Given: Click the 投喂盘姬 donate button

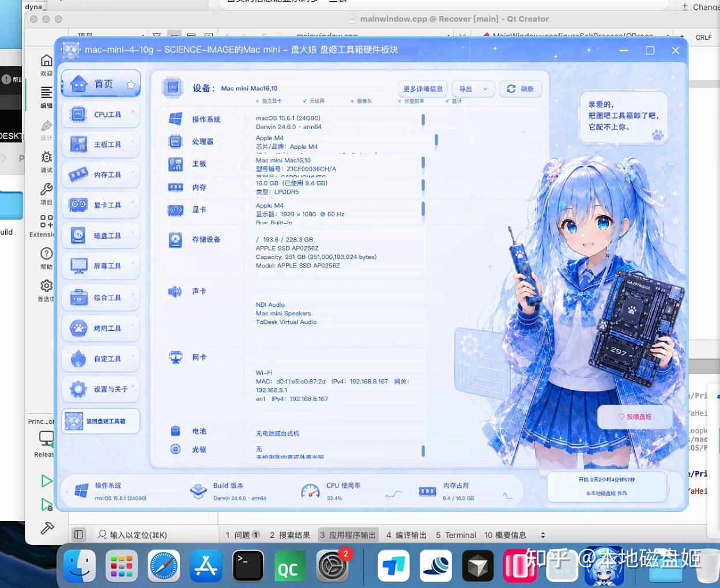Looking at the screenshot, I should 635,416.
